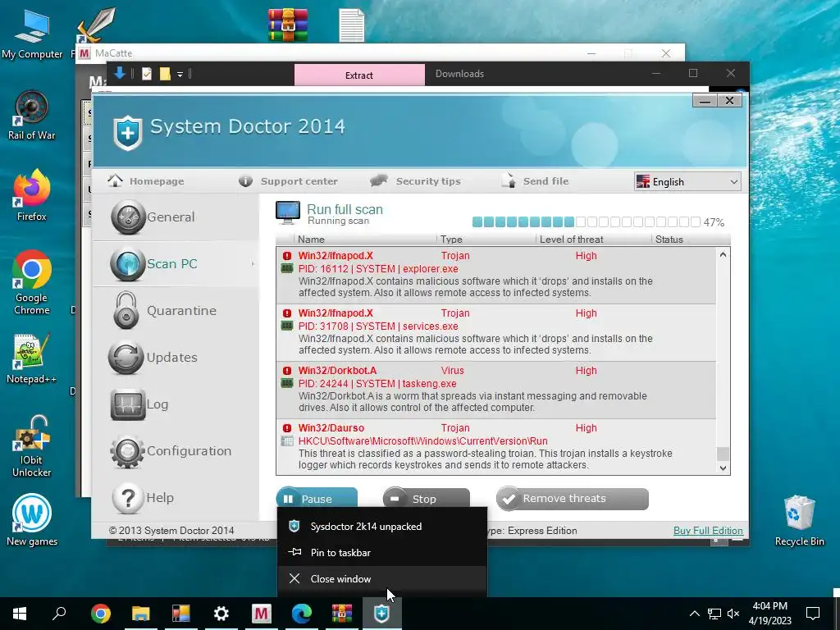
Task: Click the properties checkmark icon in Downloads toolbar
Action: pos(146,74)
